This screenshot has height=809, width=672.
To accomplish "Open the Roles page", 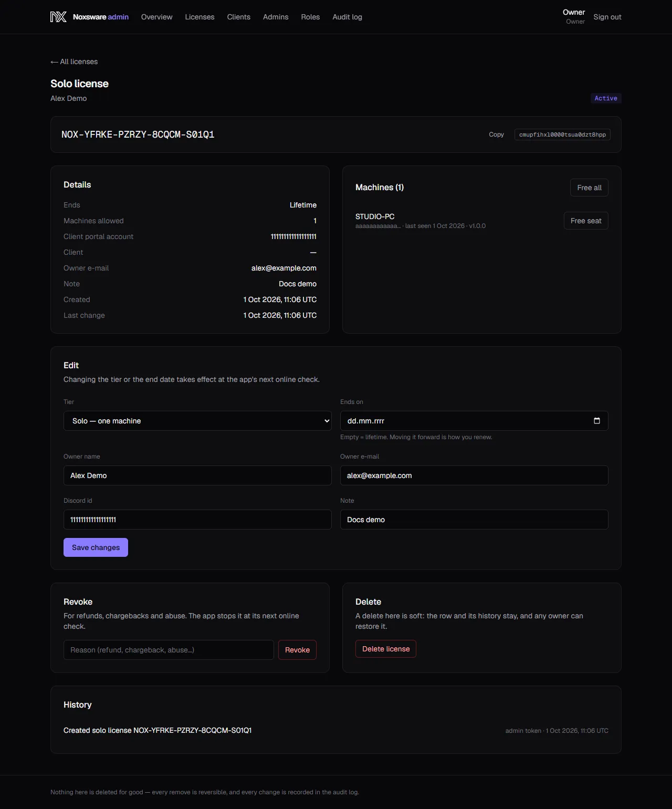I will point(310,17).
